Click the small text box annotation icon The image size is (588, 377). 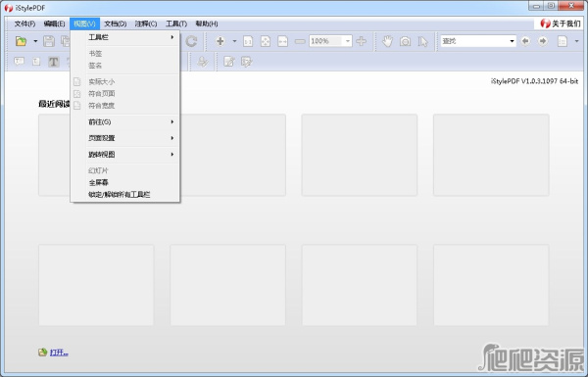pyautogui.click(x=36, y=62)
